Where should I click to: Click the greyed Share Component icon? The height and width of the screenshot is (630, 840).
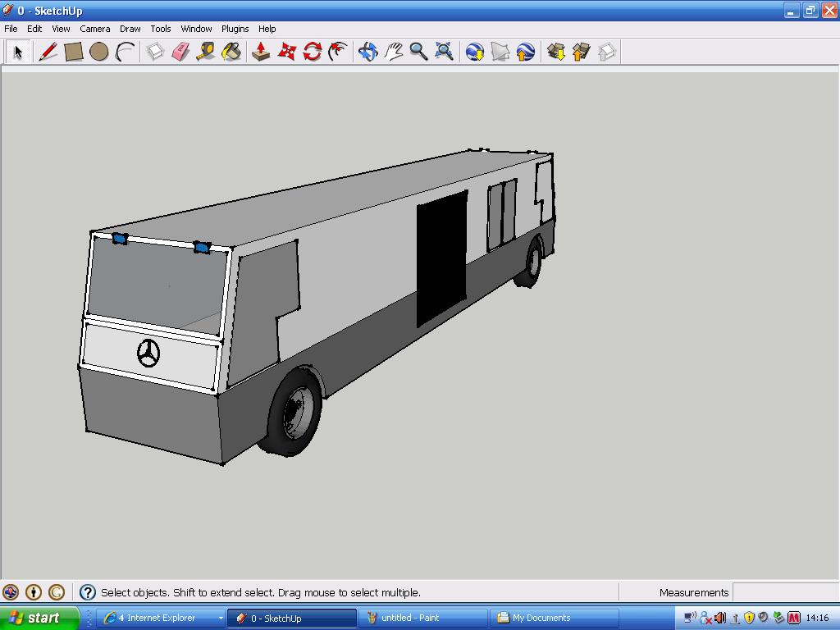point(607,52)
